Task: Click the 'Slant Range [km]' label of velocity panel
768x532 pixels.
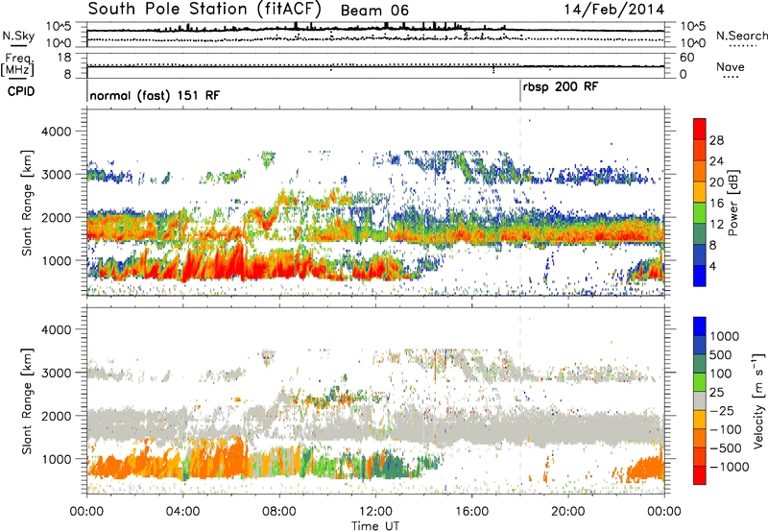Action: pyautogui.click(x=27, y=401)
